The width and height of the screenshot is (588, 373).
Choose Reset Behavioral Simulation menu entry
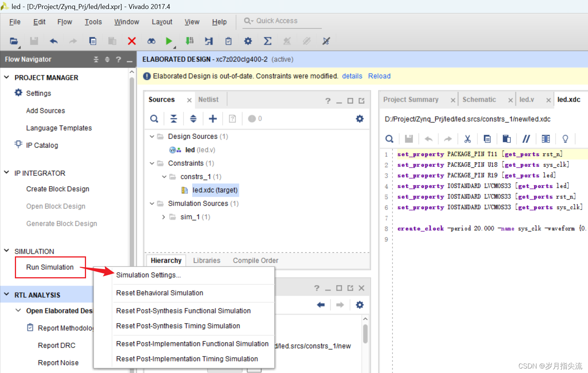tap(159, 293)
